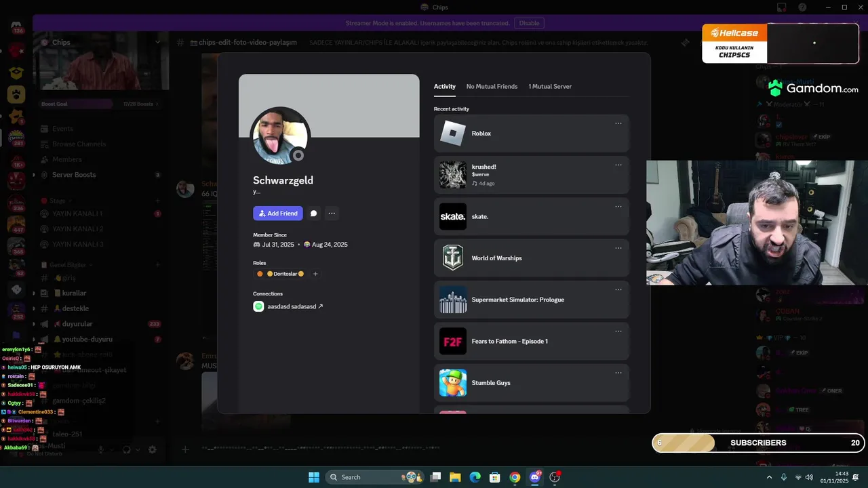This screenshot has width=868, height=488.
Task: Open the Windows Start menu
Action: tap(314, 477)
